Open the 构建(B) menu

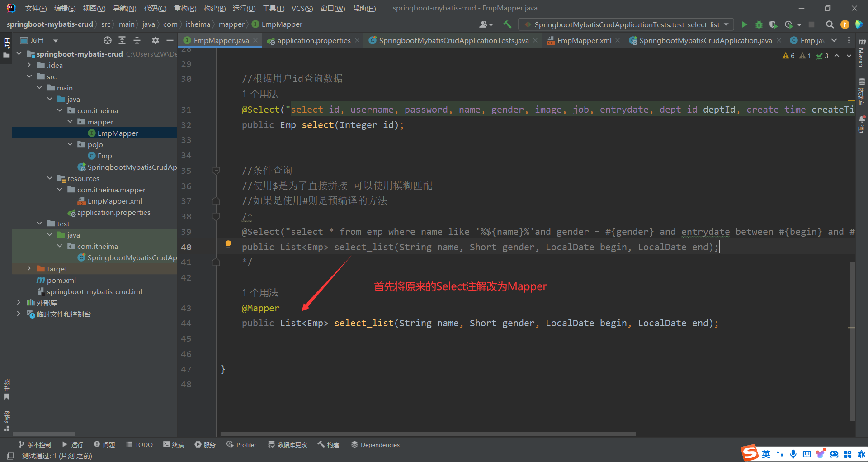(x=214, y=8)
